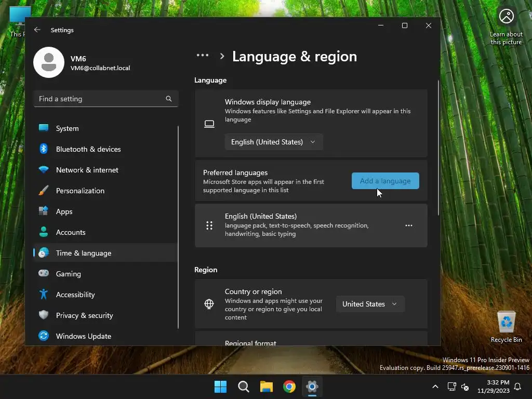Viewport: 532px width, 399px height.
Task: Click the VM6 profile avatar
Action: [49, 62]
